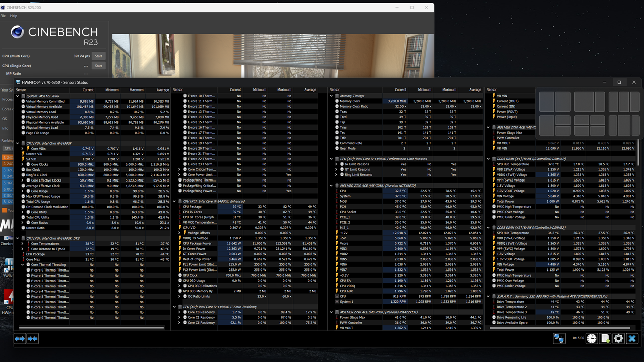
Task: Expand the Core Distance to TjMAX group
Action: tap(22, 248)
